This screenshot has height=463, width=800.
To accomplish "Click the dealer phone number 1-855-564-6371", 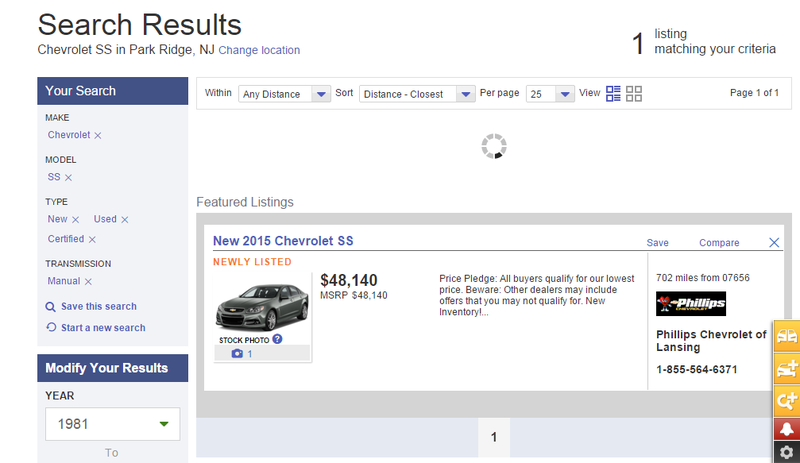I will (x=696, y=370).
